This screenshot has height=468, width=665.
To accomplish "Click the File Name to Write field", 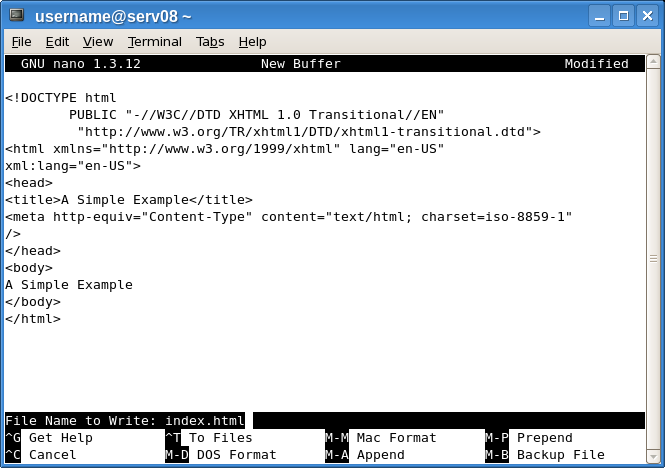I will point(325,420).
